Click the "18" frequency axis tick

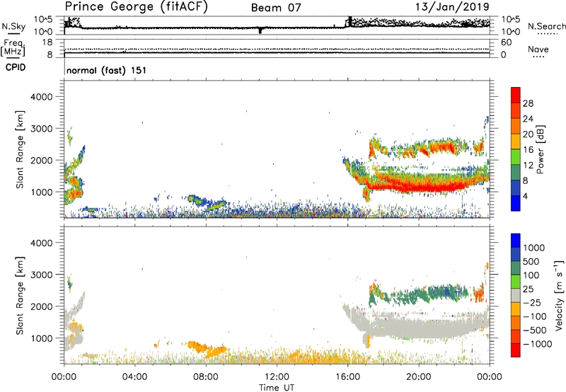47,42
